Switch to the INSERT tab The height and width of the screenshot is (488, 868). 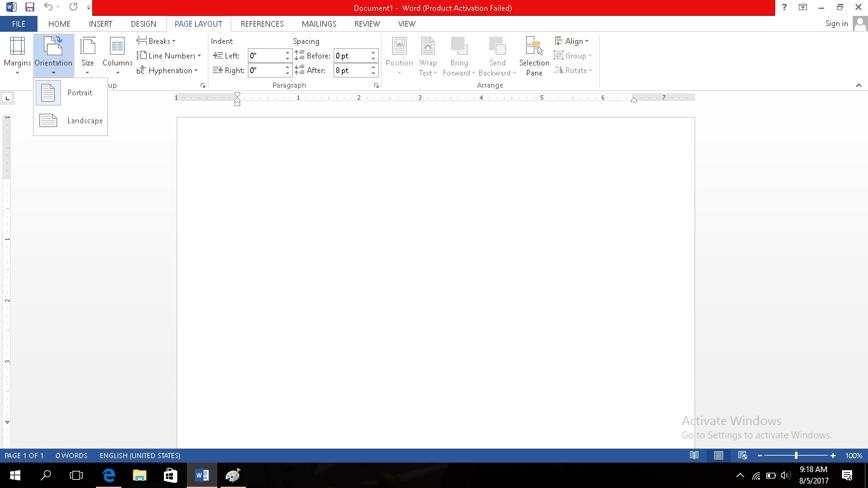point(100,24)
